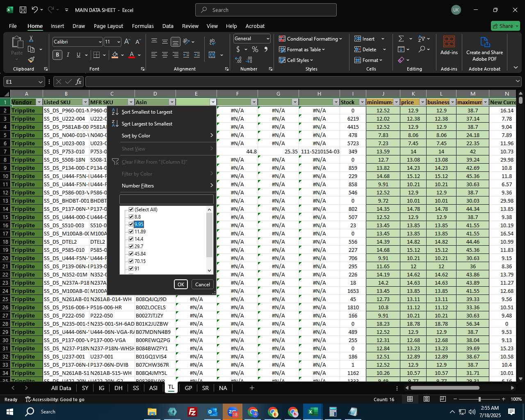The image size is (525, 420).
Task: Uncheck the 91 filter value
Action: pyautogui.click(x=131, y=268)
